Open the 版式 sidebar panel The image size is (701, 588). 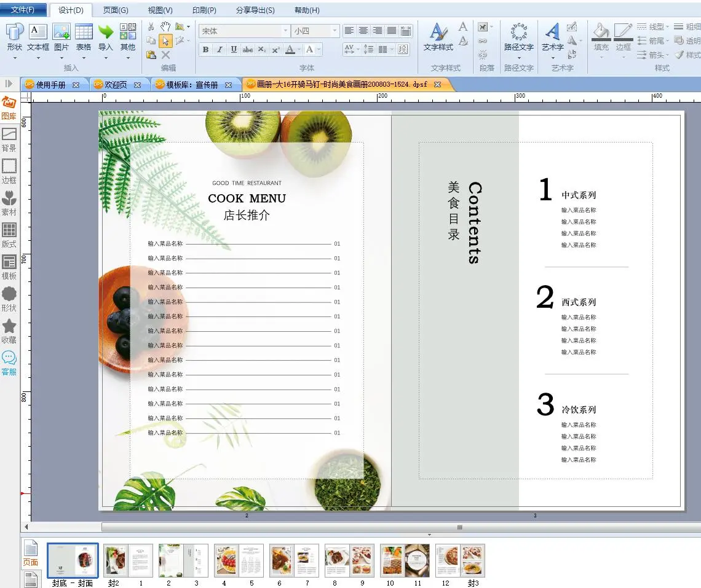(9, 236)
